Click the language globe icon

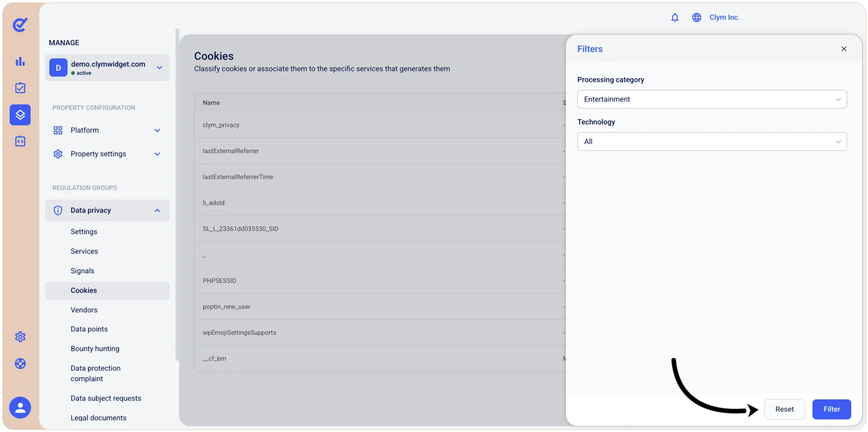[x=696, y=17]
